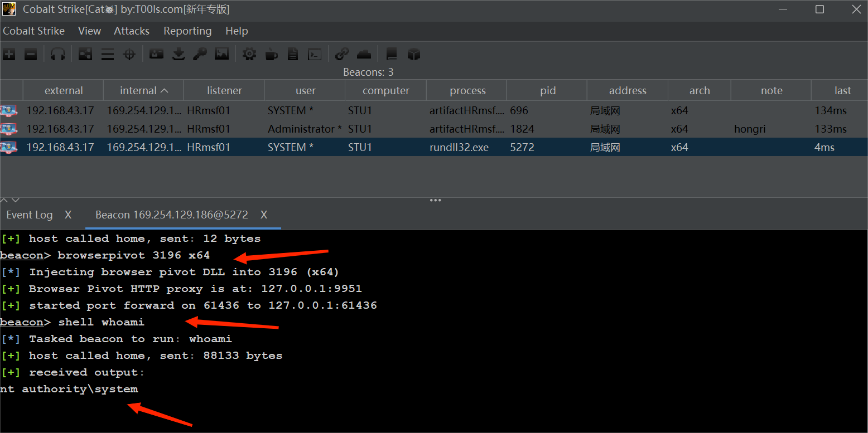The image size is (868, 433).
Task: Open Keystrokes via the key icon
Action: pyautogui.click(x=200, y=54)
